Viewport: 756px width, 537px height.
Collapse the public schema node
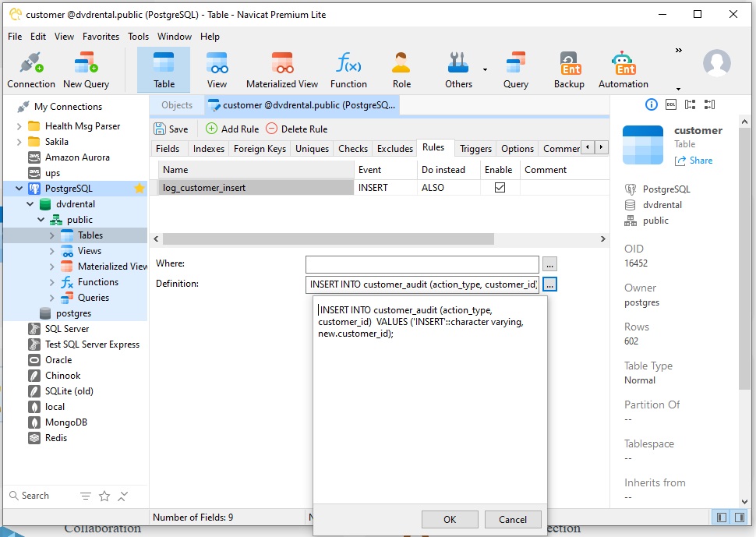(41, 220)
